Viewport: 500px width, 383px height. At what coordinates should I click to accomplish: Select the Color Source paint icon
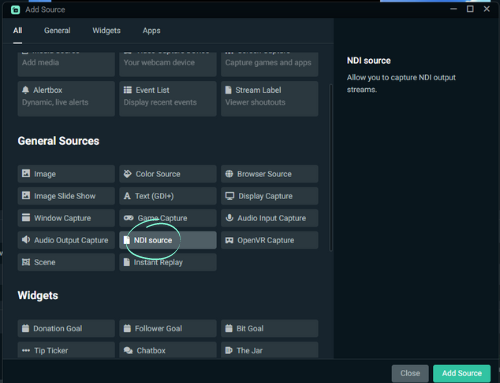[128, 174]
